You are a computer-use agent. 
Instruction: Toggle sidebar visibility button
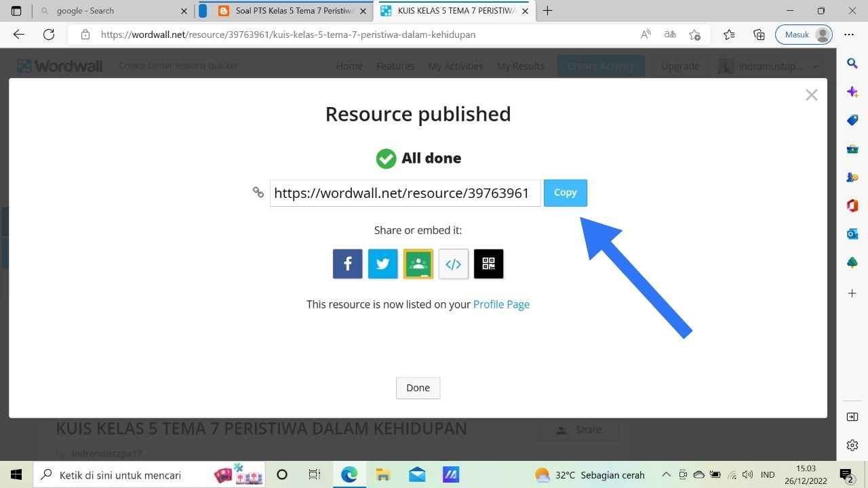(x=852, y=417)
